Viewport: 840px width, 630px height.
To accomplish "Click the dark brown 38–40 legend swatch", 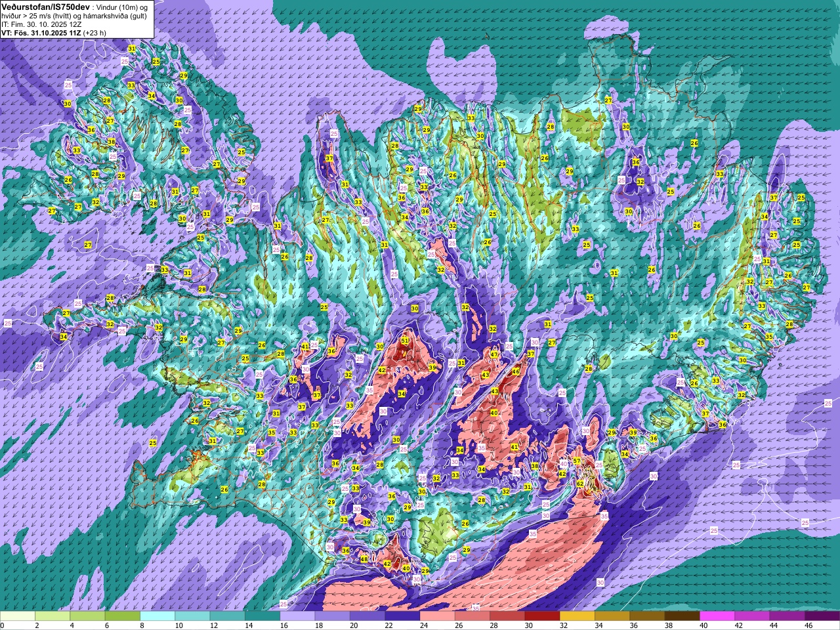I will [x=682, y=616].
